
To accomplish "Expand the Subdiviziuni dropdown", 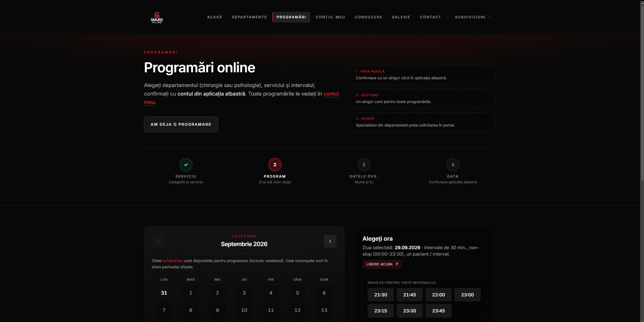I will pyautogui.click(x=472, y=17).
